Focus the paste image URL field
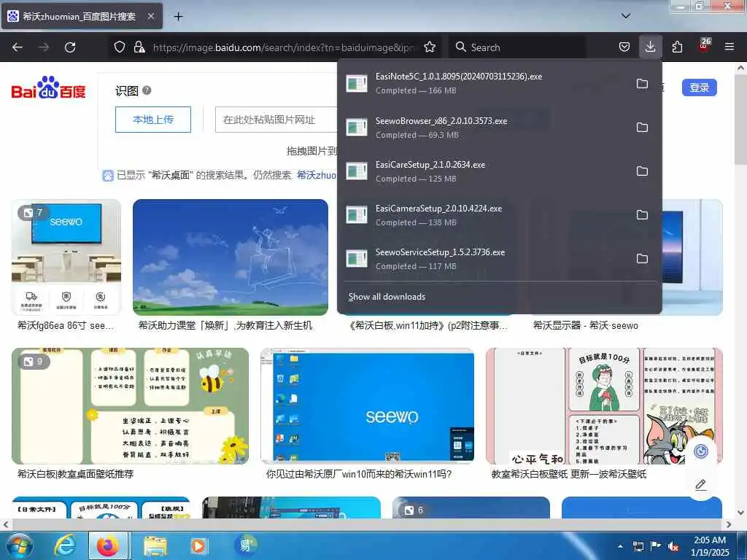747x560 pixels. click(276, 120)
